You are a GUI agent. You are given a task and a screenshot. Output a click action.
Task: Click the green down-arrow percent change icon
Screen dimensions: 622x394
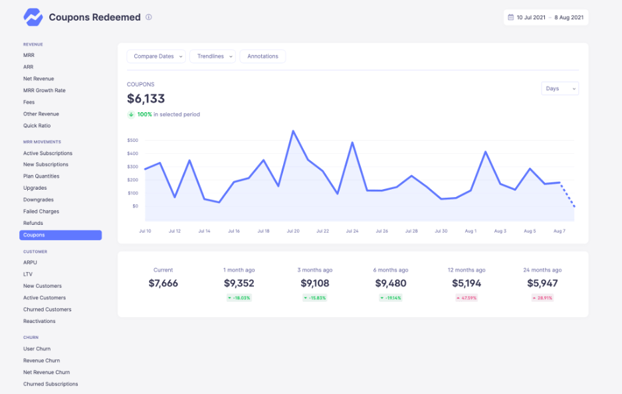pos(131,114)
